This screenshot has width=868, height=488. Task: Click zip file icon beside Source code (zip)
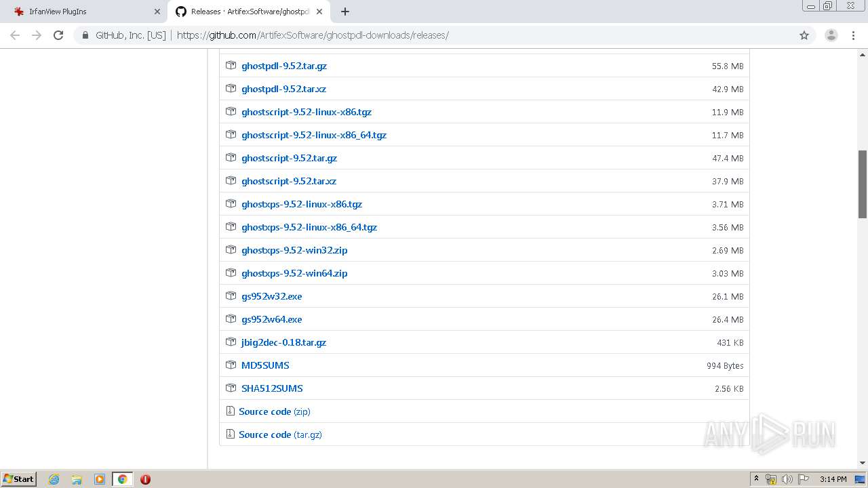[x=230, y=411]
